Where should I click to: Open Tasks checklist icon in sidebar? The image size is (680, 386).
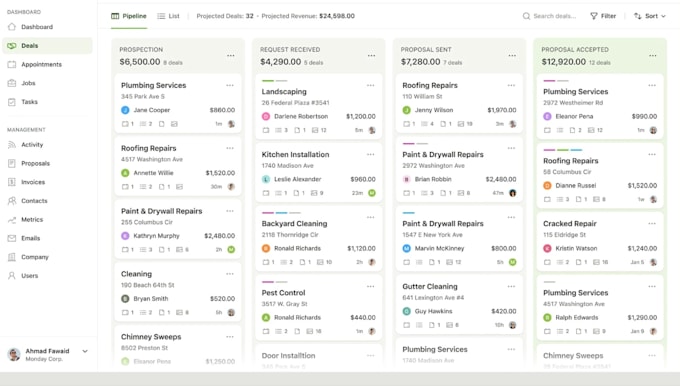tap(12, 102)
